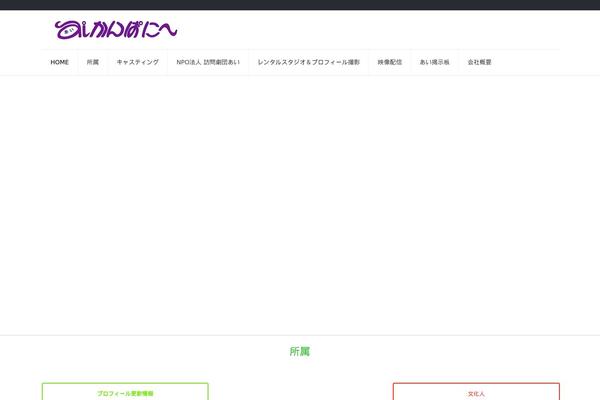The image size is (600, 400).
Task: Go to the あい掲示板 menu item
Action: (435, 62)
